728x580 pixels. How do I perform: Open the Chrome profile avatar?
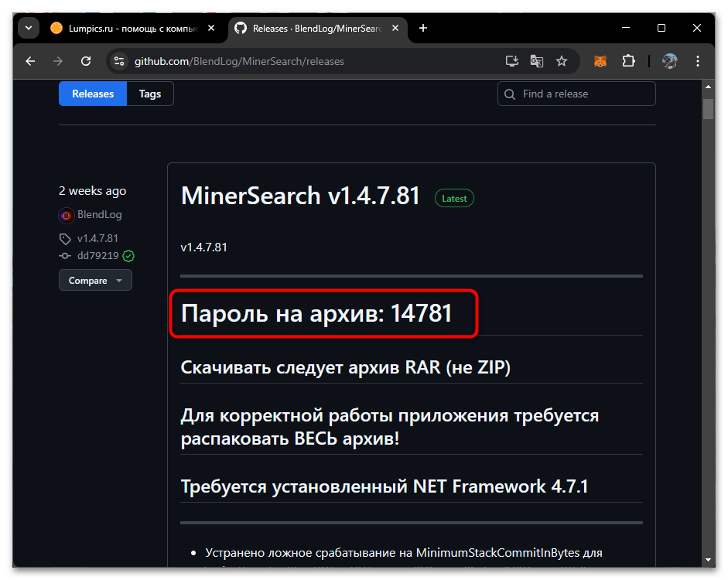[669, 61]
